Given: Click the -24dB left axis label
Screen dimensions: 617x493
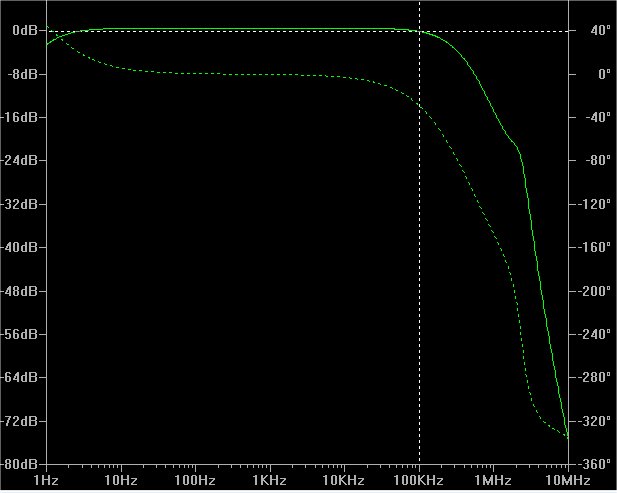Looking at the screenshot, I should (x=19, y=161).
